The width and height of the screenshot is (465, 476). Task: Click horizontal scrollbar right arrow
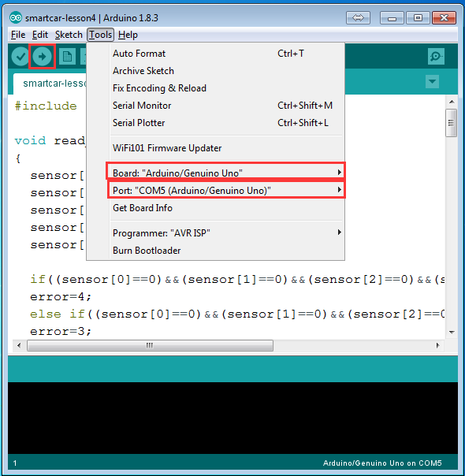point(437,345)
